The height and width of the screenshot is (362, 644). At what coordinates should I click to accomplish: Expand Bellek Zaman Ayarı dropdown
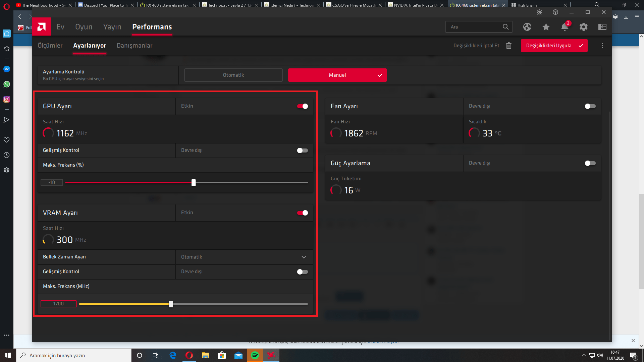point(304,257)
